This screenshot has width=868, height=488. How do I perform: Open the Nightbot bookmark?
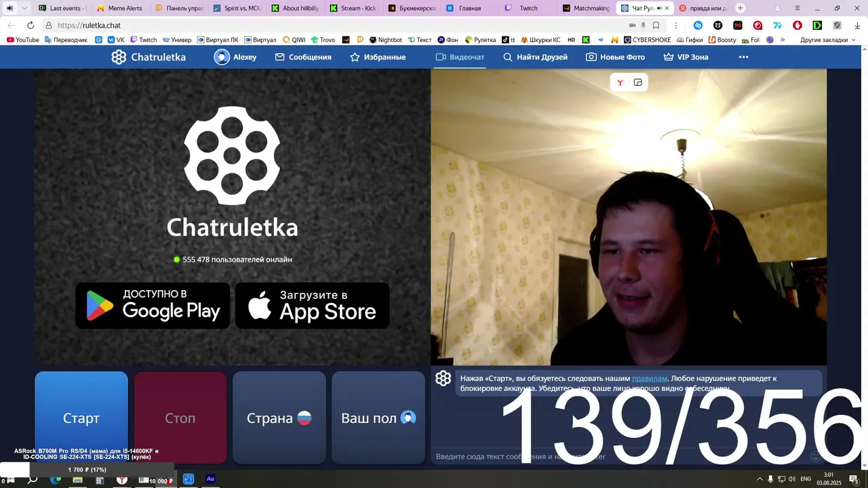pos(385,40)
